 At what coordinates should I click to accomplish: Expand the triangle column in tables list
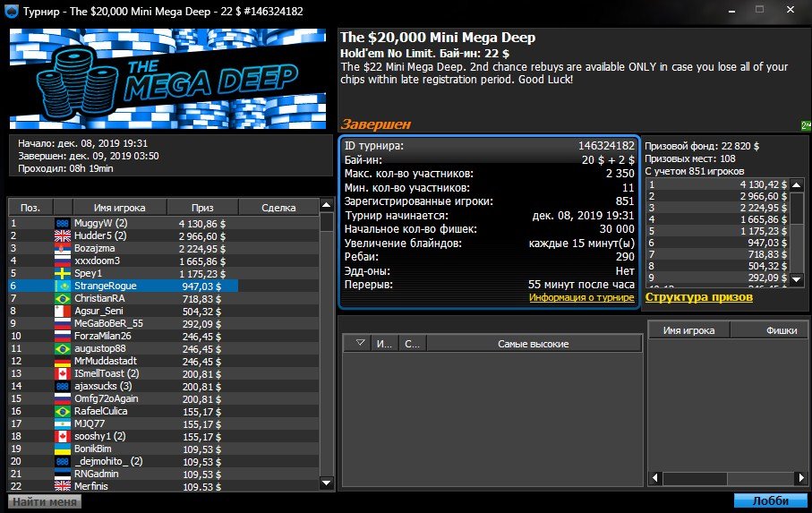(361, 344)
